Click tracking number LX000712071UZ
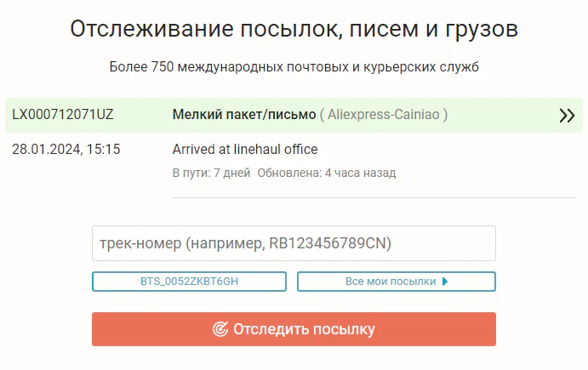This screenshot has height=370, width=588. (x=63, y=114)
